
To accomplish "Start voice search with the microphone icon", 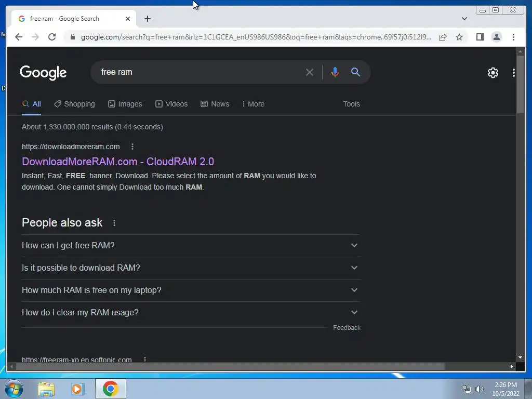I will [x=335, y=72].
